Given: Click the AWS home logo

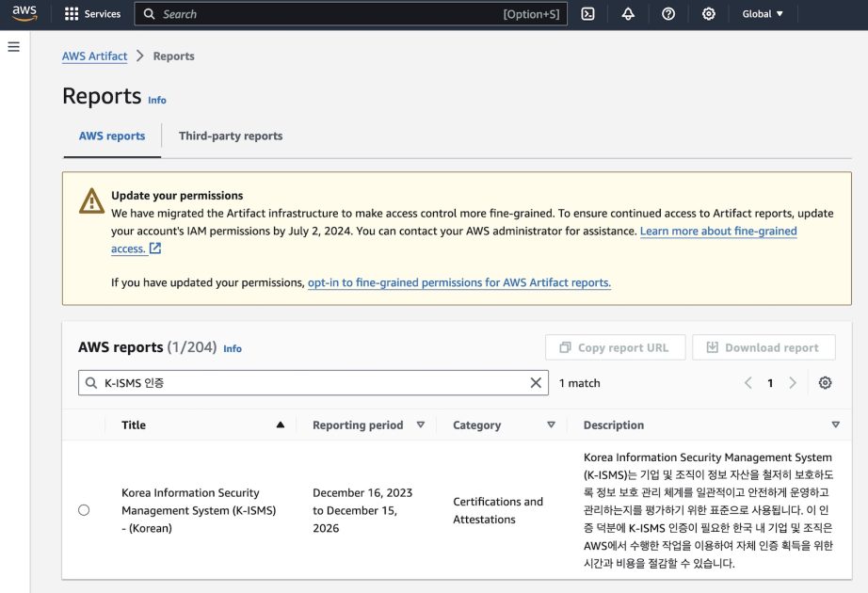Looking at the screenshot, I should click(x=24, y=13).
